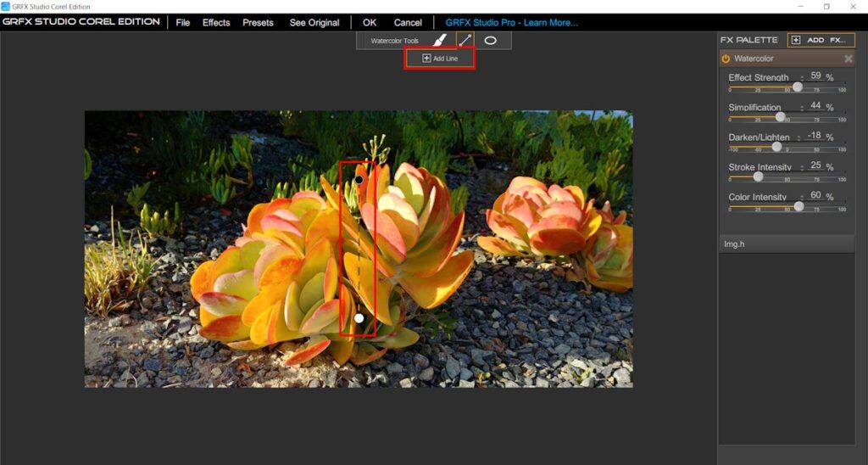Select the watercolor brush tool
868x465 pixels.
pos(439,40)
